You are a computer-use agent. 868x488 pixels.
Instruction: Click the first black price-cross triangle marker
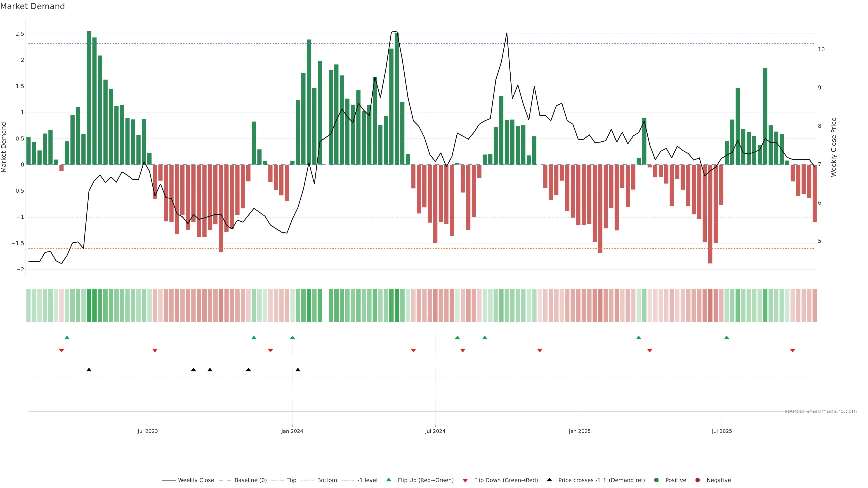tap(89, 370)
